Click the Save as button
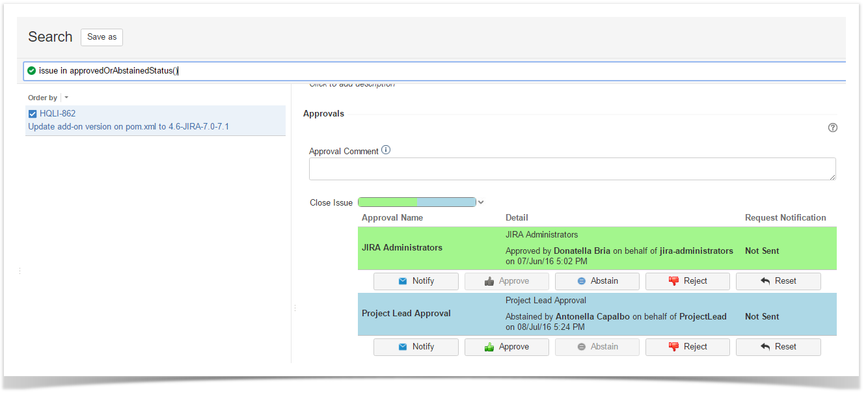This screenshot has height=395, width=868. coord(102,37)
